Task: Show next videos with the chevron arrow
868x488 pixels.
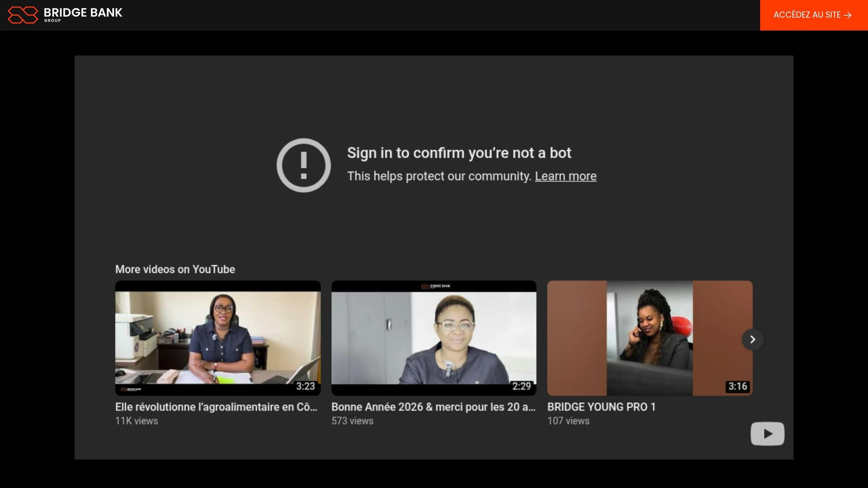Action: pos(752,339)
